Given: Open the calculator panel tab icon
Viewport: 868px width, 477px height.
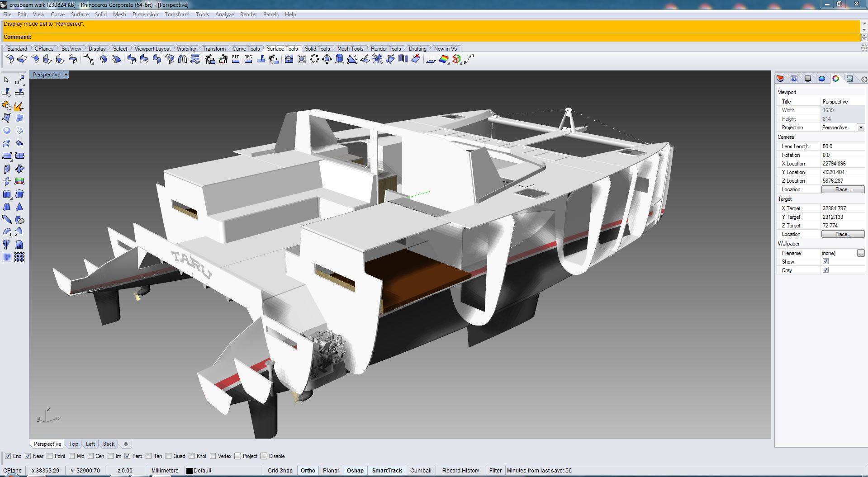Looking at the screenshot, I should pyautogui.click(x=849, y=79).
